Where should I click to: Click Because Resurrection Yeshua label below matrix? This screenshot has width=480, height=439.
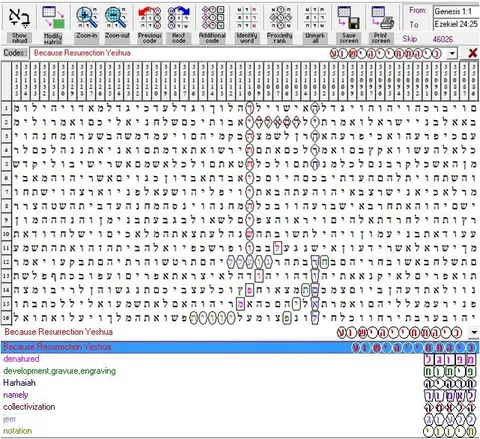point(58,332)
